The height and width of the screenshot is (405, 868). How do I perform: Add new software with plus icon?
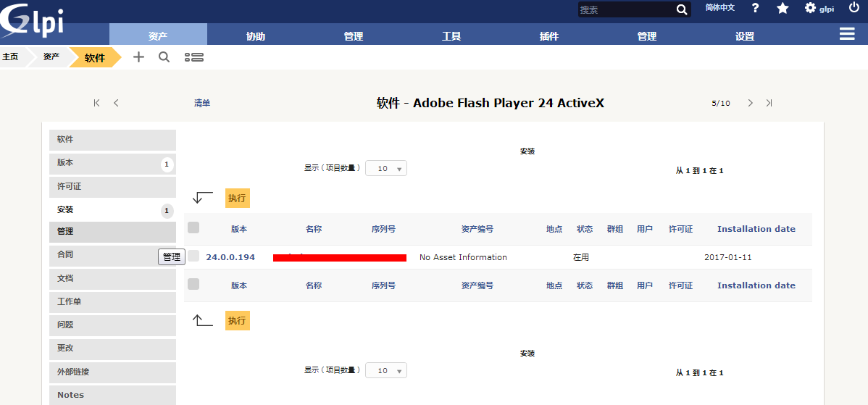tap(138, 57)
